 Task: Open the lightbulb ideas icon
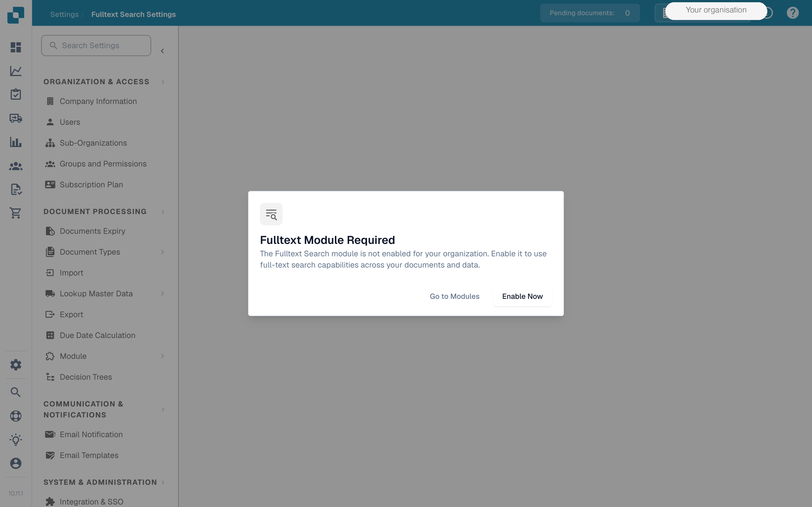click(16, 440)
